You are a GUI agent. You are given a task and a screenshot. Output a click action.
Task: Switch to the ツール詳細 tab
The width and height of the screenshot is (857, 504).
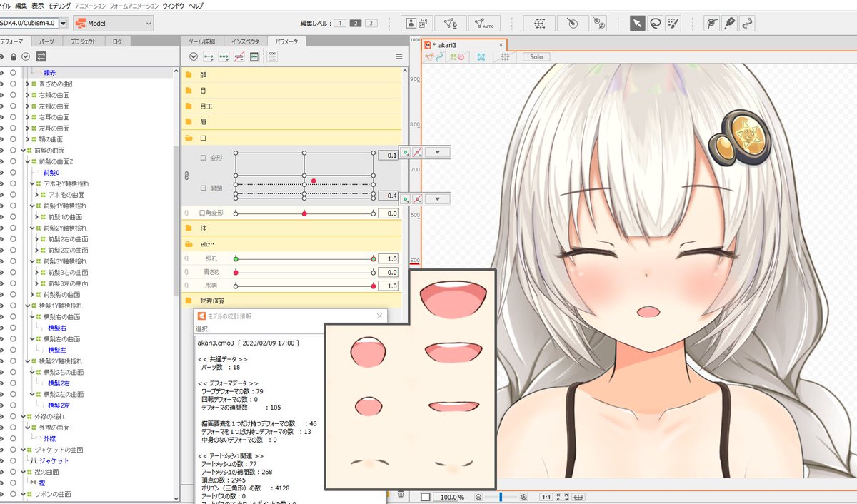(x=201, y=41)
